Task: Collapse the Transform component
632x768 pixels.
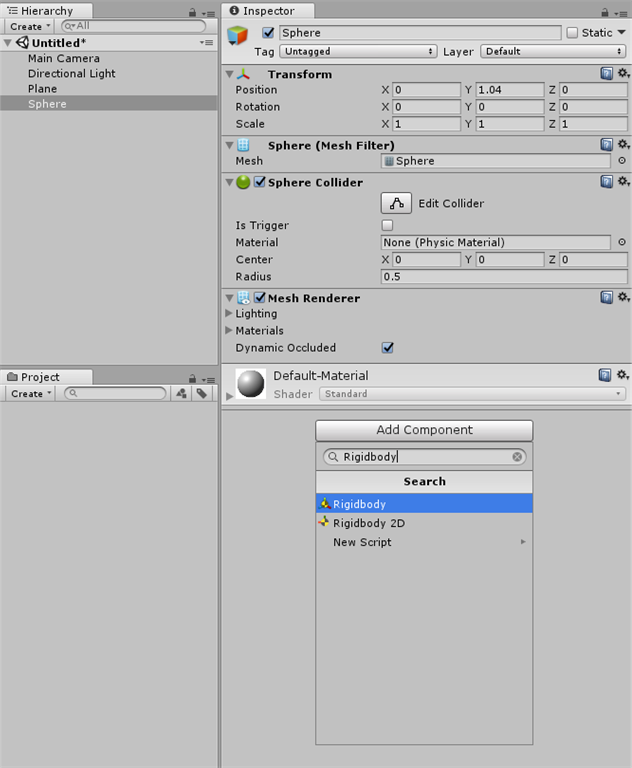Action: coord(229,74)
